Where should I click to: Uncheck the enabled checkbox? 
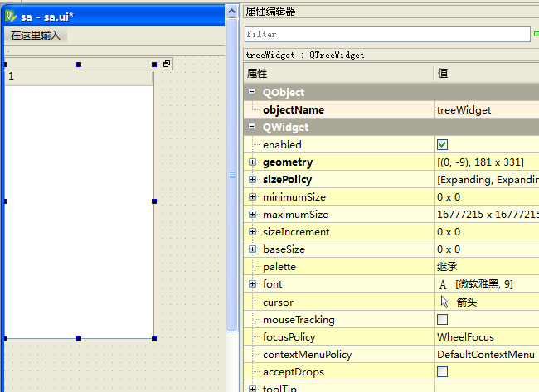point(442,144)
